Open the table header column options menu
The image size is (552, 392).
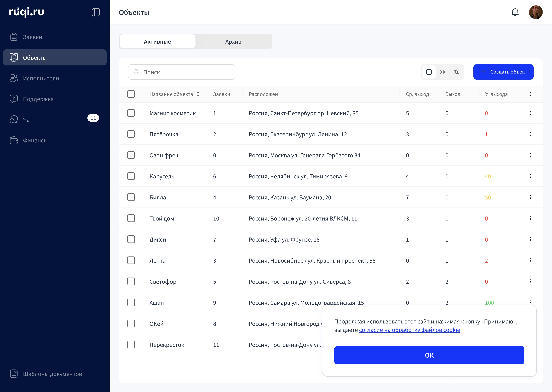point(530,94)
